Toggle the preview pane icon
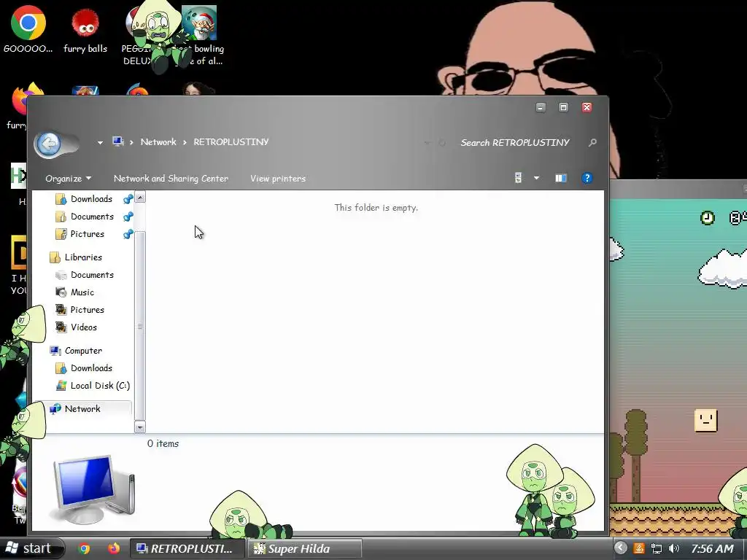This screenshot has height=560, width=747. point(561,178)
